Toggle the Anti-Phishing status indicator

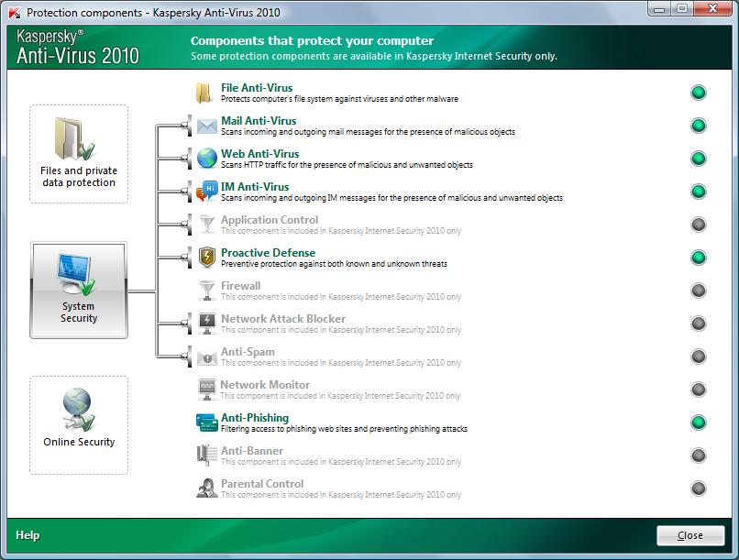pyautogui.click(x=699, y=423)
